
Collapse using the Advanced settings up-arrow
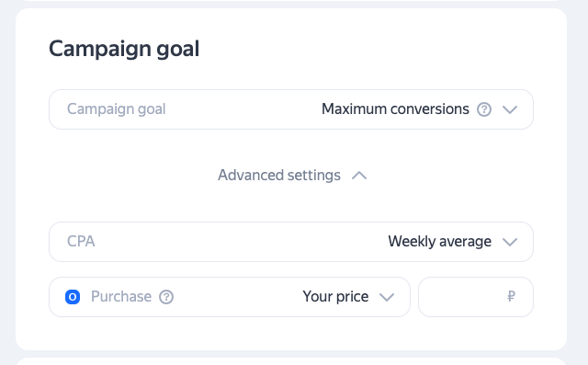point(359,176)
